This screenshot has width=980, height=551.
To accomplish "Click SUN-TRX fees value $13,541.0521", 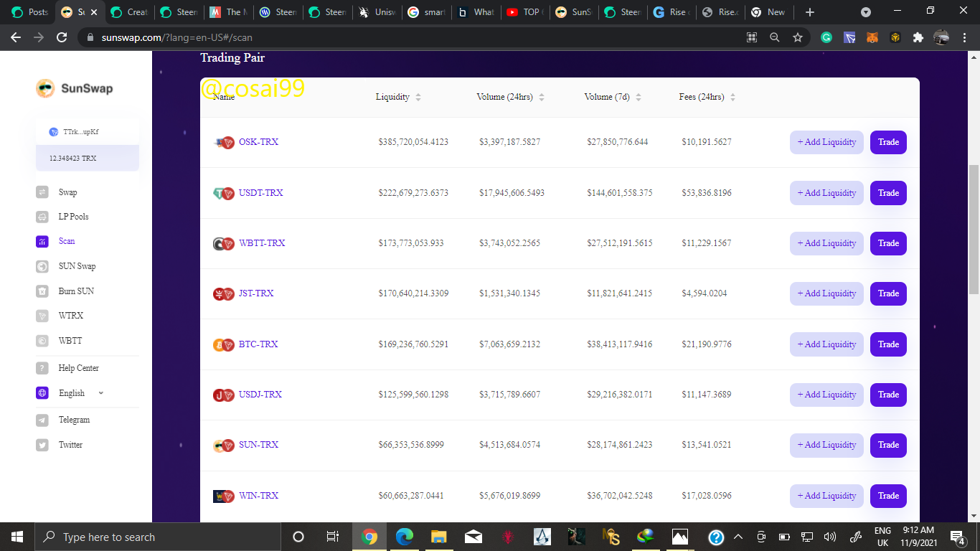I will 707,445.
